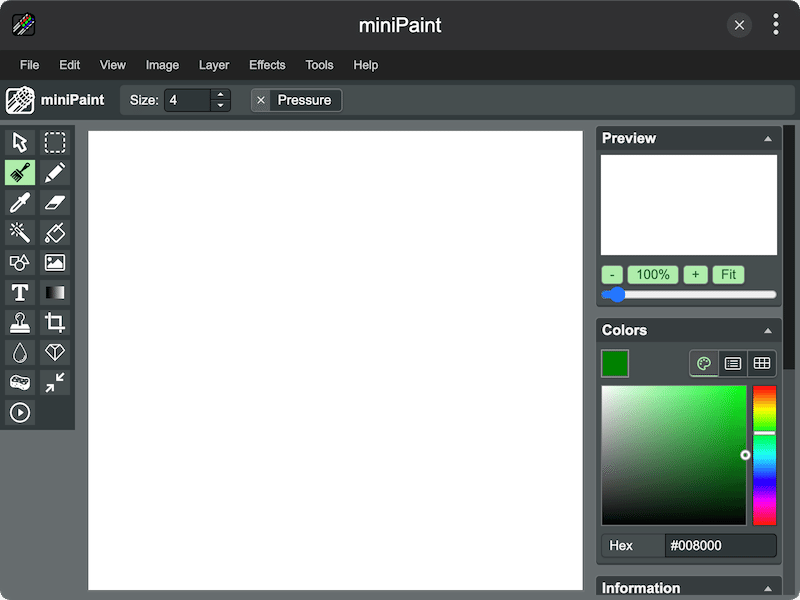Viewport: 800px width, 600px height.
Task: Select the Clone stamp tool
Action: point(20,322)
